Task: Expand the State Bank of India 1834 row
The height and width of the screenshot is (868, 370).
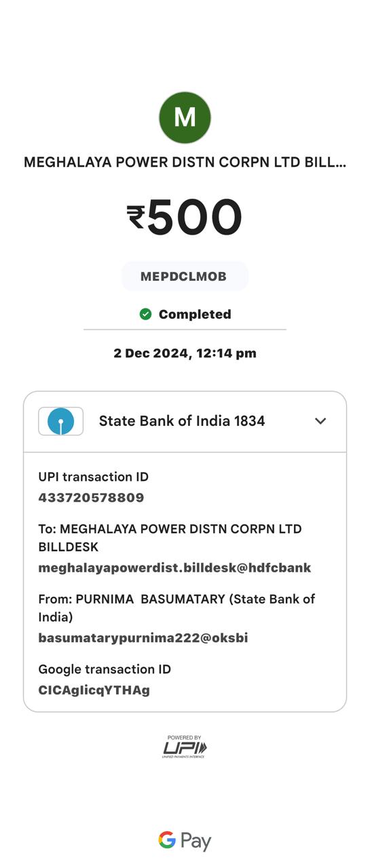Action: click(185, 421)
